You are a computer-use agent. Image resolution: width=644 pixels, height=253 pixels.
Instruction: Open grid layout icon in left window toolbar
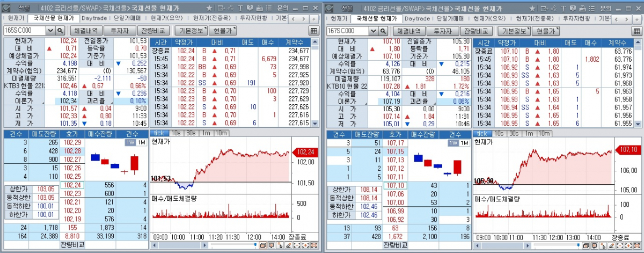click(x=314, y=31)
